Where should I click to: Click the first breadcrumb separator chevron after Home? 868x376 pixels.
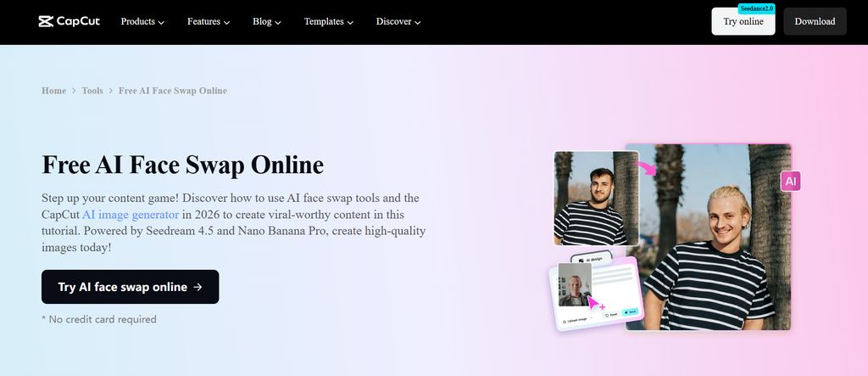point(74,91)
